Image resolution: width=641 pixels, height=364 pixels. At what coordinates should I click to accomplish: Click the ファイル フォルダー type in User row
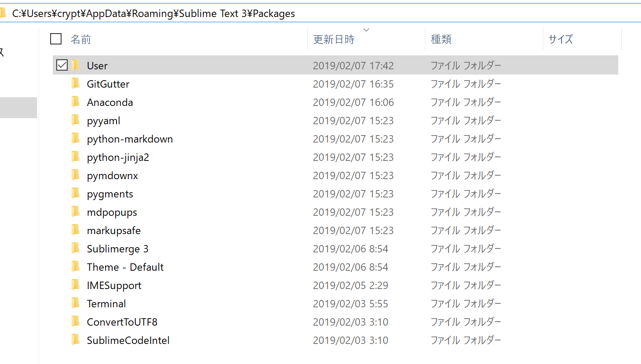point(466,65)
